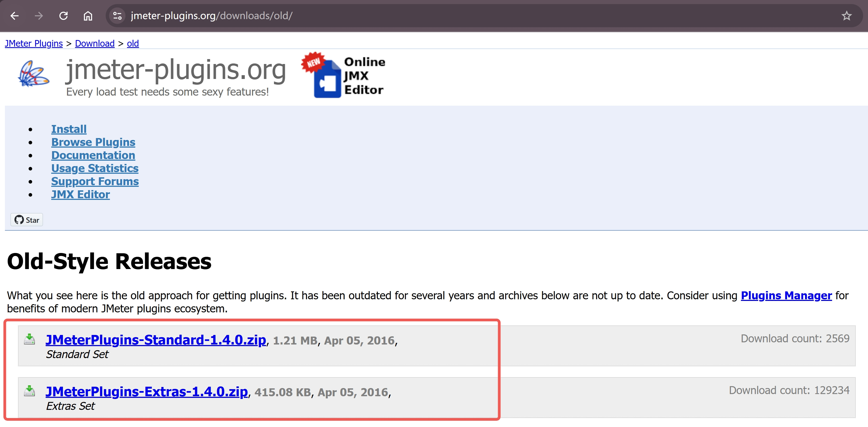Click the 'Download count: 129234' text

(x=789, y=390)
